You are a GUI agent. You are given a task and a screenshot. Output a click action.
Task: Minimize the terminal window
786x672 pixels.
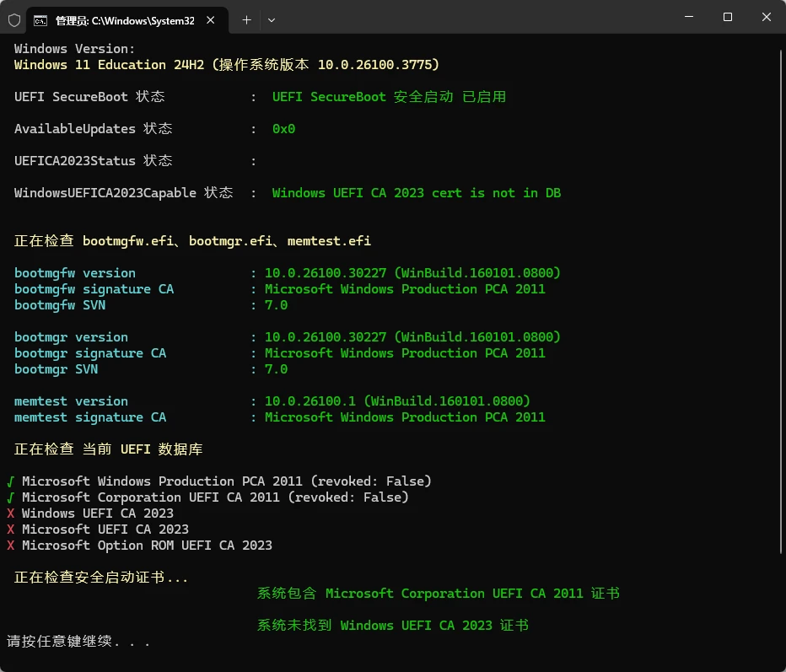click(689, 17)
